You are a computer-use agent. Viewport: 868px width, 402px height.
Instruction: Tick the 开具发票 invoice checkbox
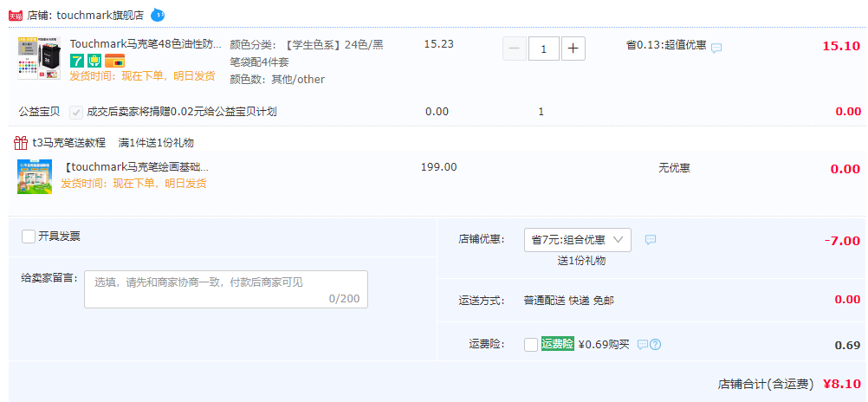pyautogui.click(x=29, y=237)
